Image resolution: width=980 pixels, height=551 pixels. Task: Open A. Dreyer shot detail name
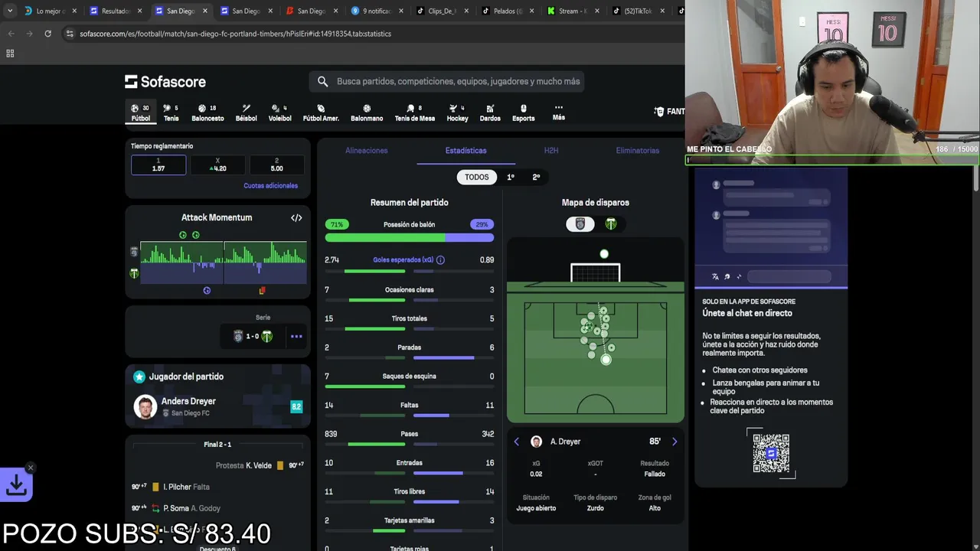(x=565, y=442)
